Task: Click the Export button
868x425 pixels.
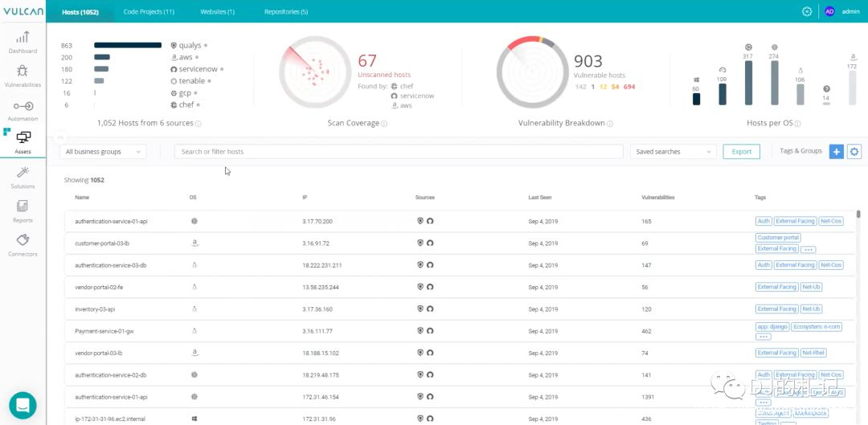Action: [741, 152]
